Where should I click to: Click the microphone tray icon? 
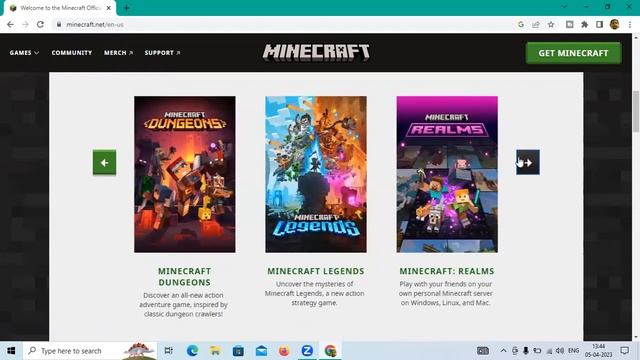526,351
